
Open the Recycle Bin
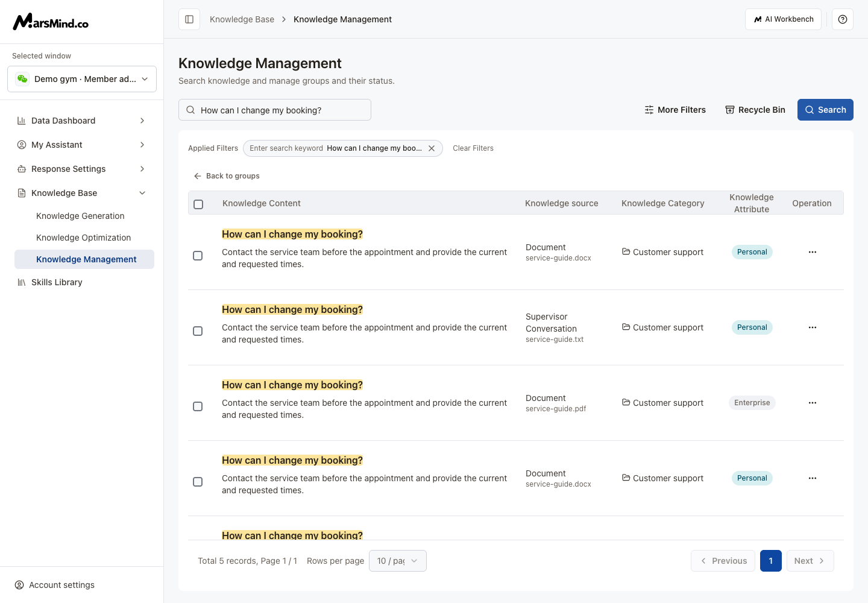click(x=755, y=110)
